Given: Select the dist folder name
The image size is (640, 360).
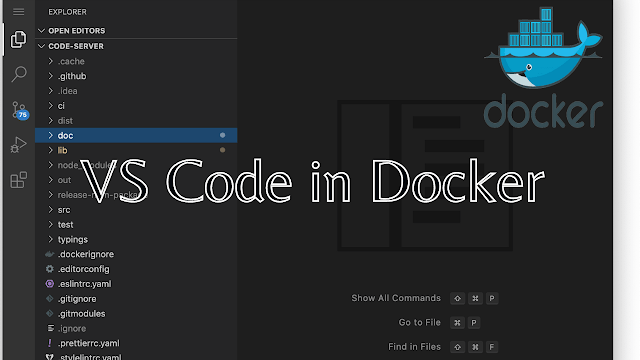Looking at the screenshot, I should 65,120.
